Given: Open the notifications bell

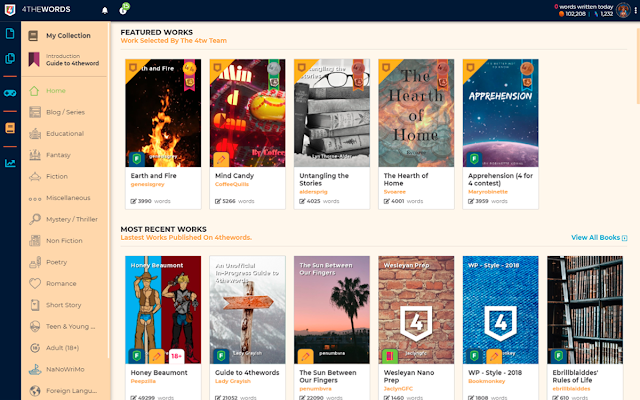Looking at the screenshot, I should point(105,10).
